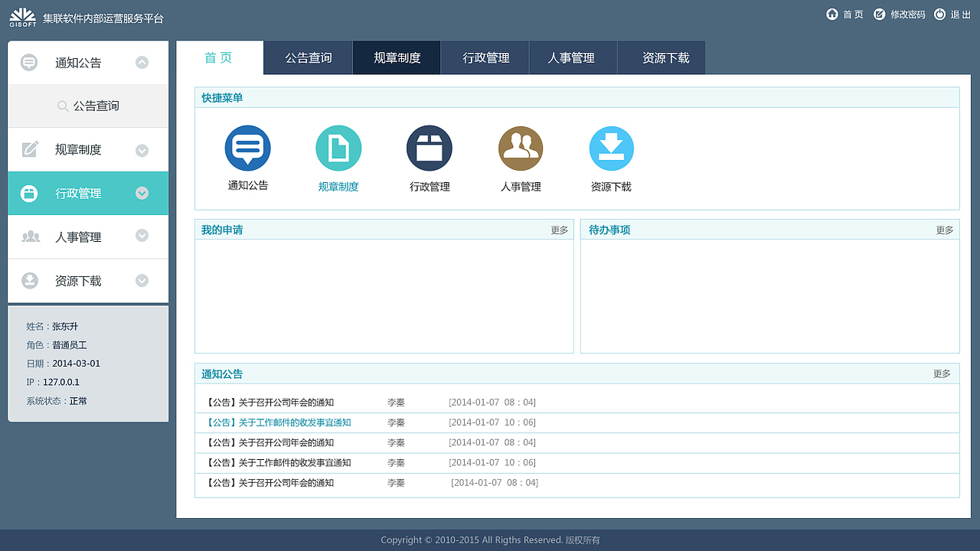The image size is (980, 551).
Task: Click the 规章制度 pencil sidebar icon
Action: pyautogui.click(x=30, y=149)
